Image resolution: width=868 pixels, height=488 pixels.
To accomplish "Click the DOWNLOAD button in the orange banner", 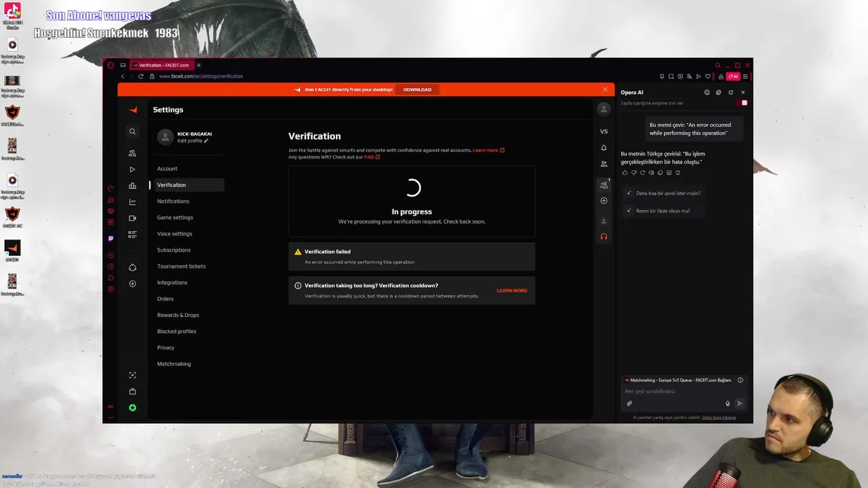I will 417,89.
